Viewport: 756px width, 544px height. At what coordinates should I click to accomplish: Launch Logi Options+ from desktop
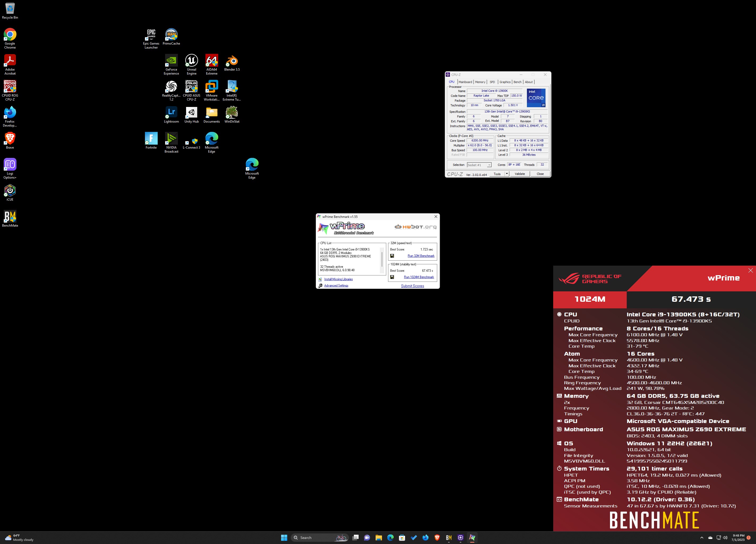10,169
